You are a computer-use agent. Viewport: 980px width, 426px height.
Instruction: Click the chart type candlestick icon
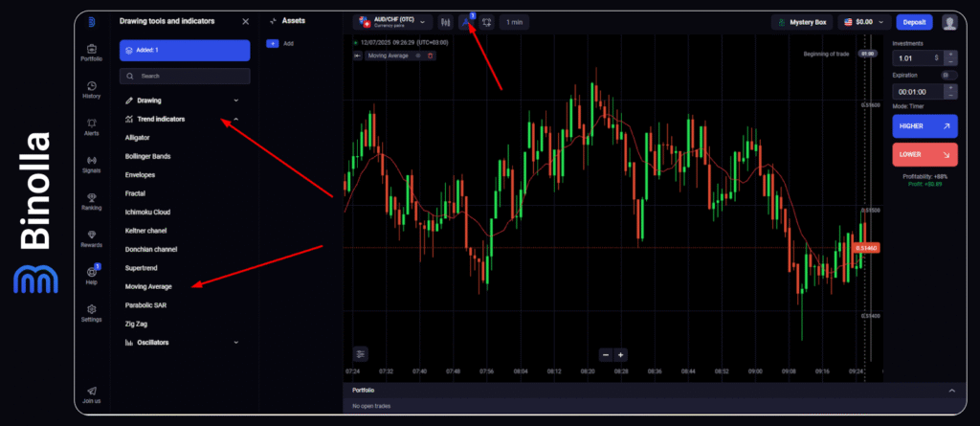coord(446,21)
